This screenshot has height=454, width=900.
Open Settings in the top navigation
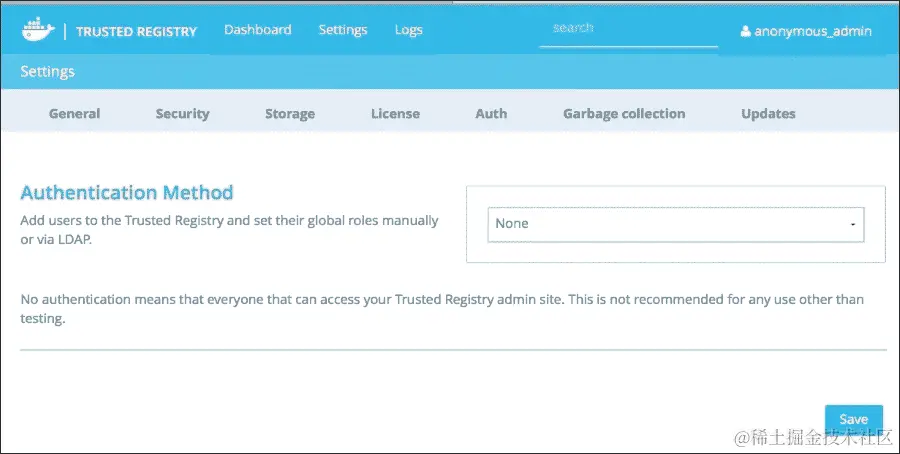pos(343,30)
